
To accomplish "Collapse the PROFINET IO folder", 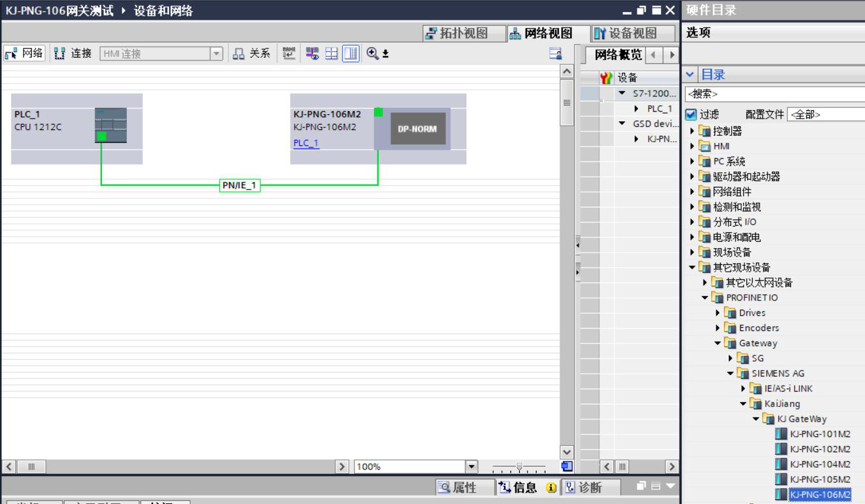I will pyautogui.click(x=706, y=298).
